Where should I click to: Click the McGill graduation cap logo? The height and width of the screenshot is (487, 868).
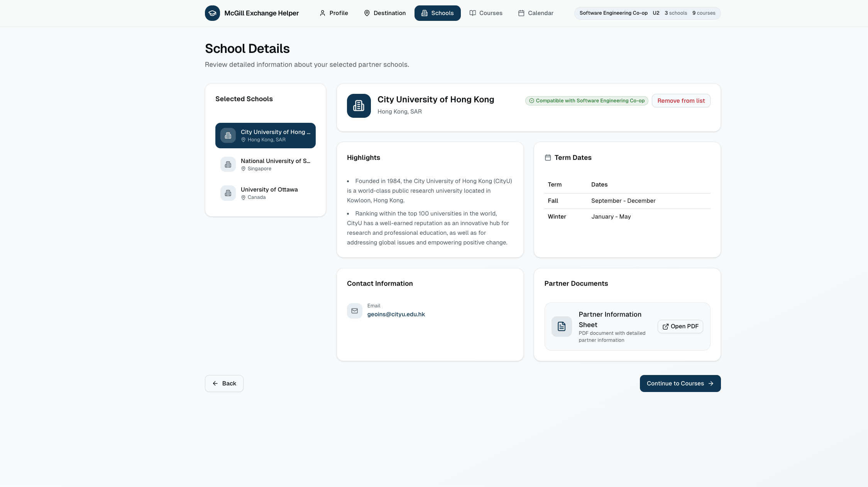(212, 13)
